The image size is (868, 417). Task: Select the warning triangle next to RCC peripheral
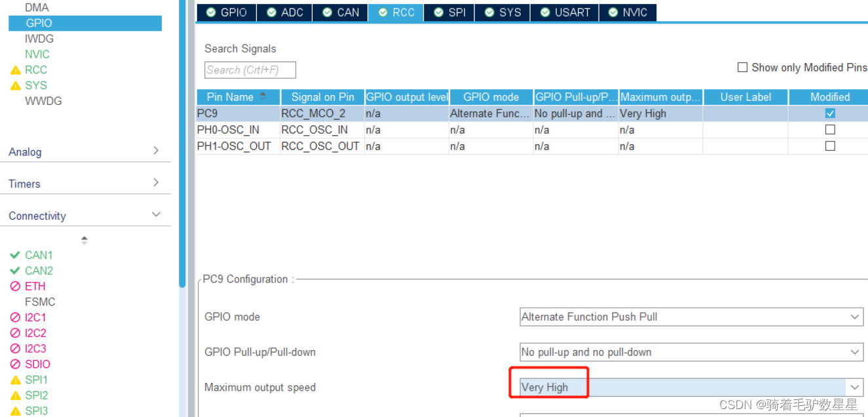[16, 69]
